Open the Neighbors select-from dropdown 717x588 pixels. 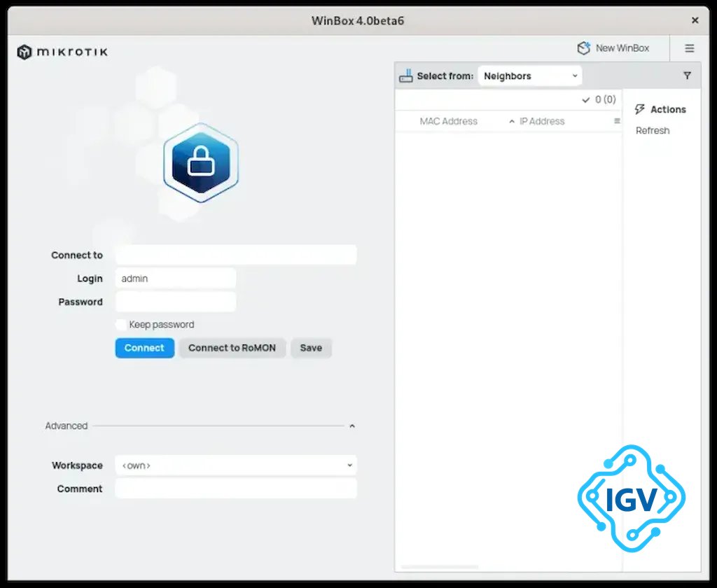click(530, 76)
